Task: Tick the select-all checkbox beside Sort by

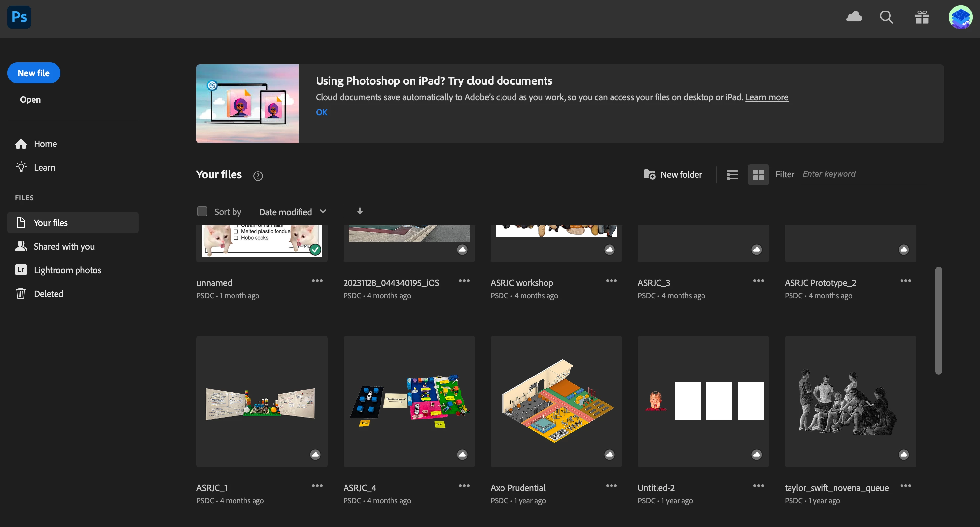Action: (202, 211)
